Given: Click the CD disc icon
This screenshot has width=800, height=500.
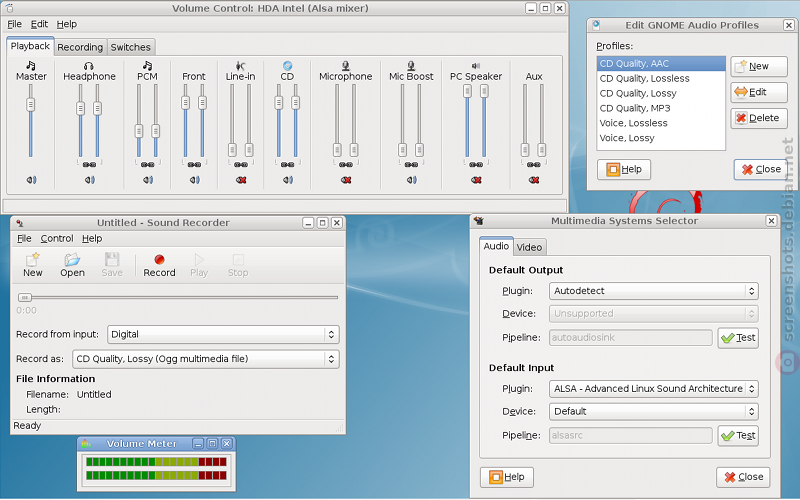Looking at the screenshot, I should 287,65.
